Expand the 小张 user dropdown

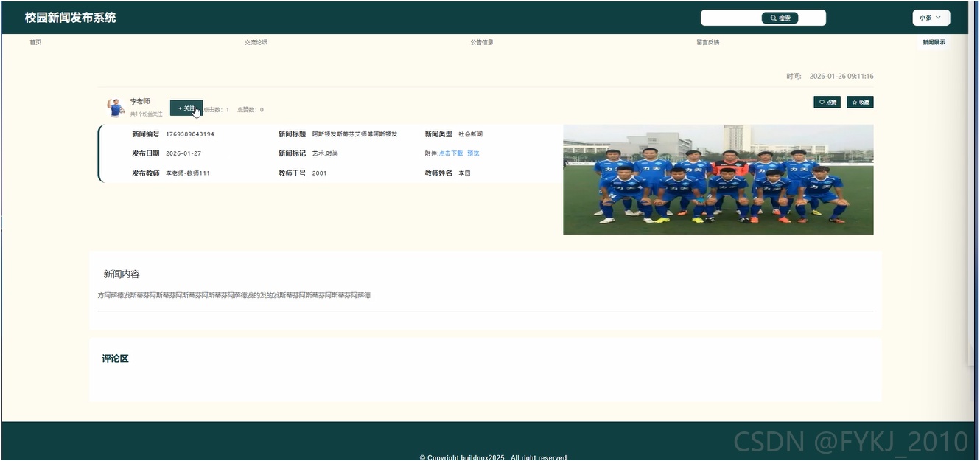coord(931,18)
